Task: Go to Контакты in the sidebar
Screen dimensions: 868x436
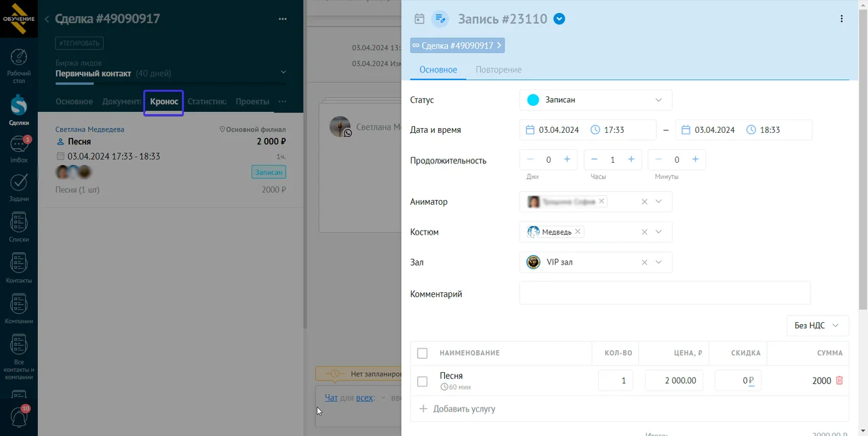Action: 19,268
